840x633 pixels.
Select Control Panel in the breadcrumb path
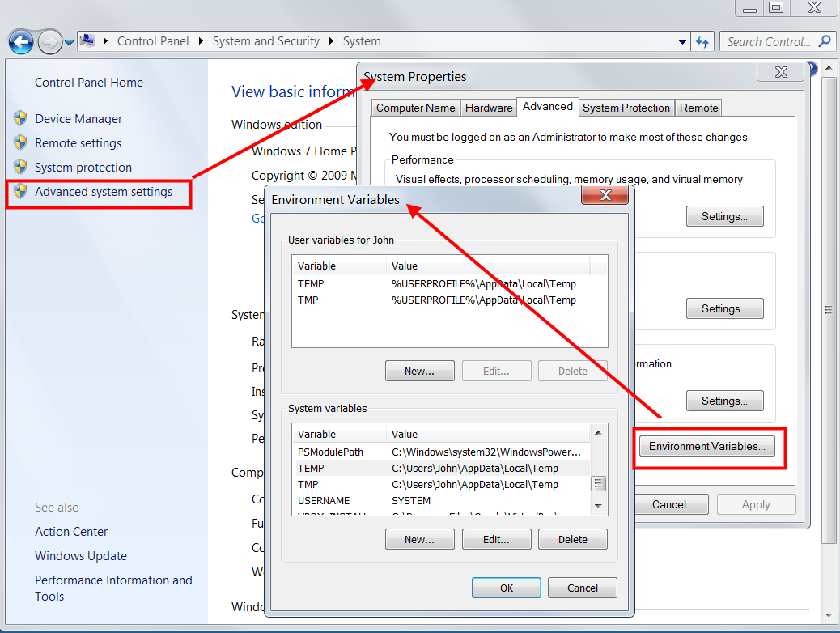click(153, 41)
